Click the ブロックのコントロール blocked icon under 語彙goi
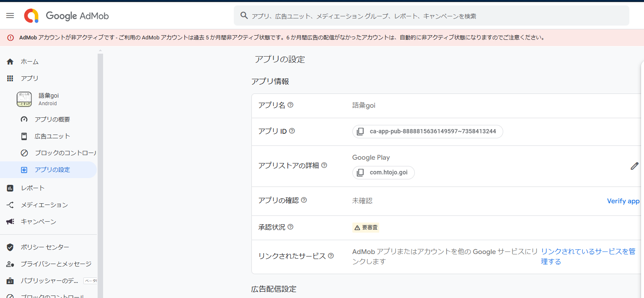The width and height of the screenshot is (644, 298). click(24, 153)
